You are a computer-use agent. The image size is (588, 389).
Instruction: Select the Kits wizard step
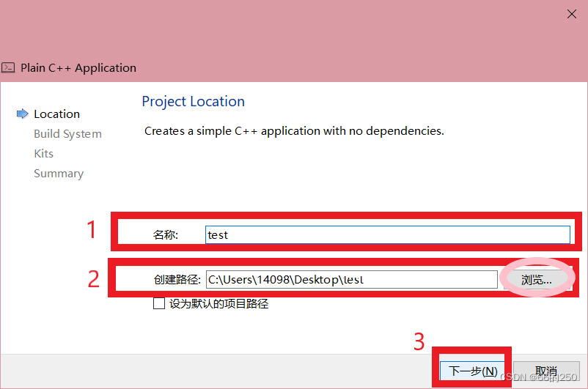[43, 154]
